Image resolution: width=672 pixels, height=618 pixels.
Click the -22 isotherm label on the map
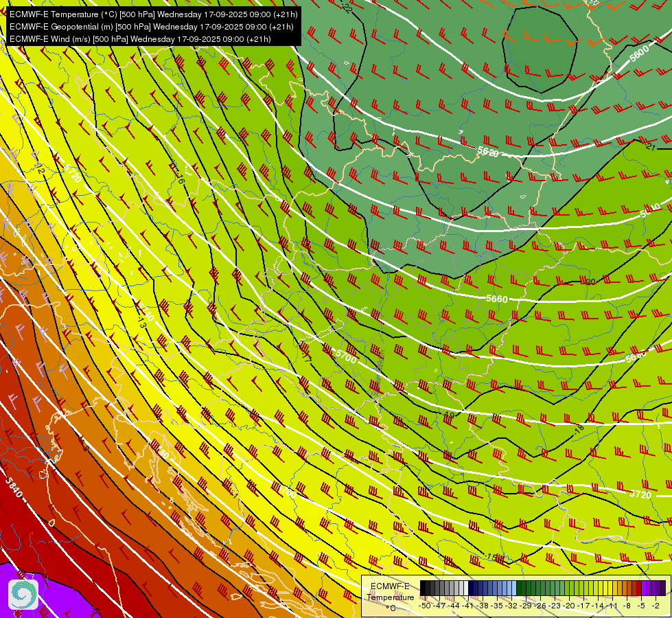click(x=346, y=8)
